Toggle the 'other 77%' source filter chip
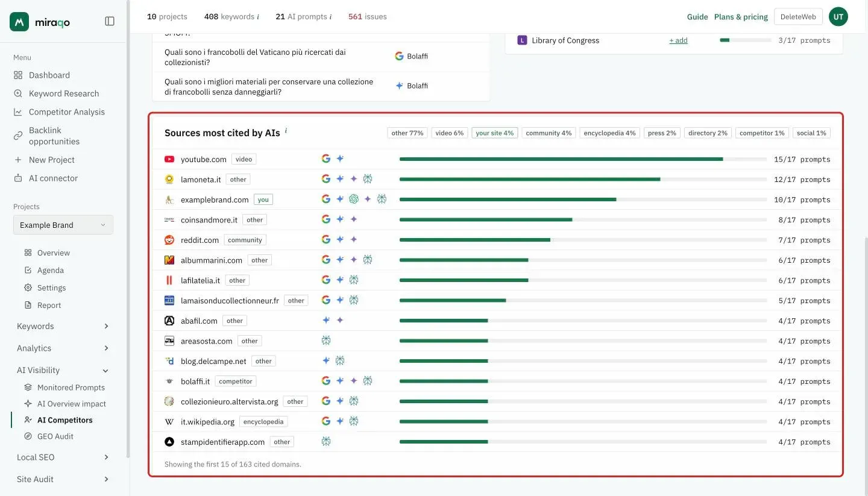This screenshot has height=496, width=868. pos(407,133)
